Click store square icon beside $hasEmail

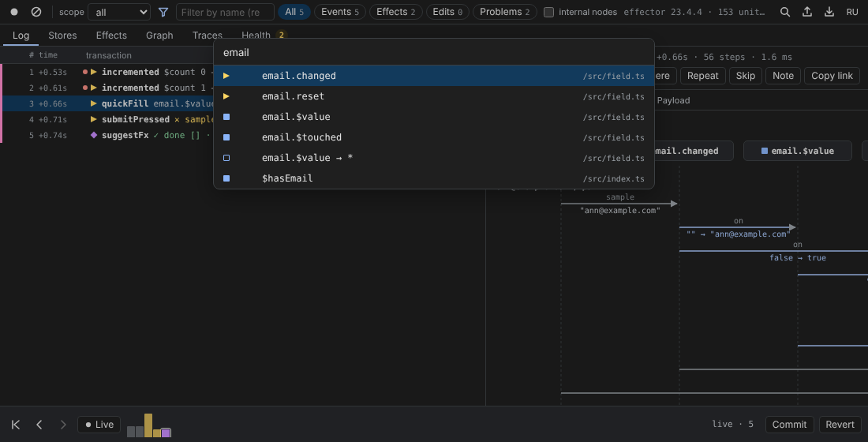click(x=226, y=178)
